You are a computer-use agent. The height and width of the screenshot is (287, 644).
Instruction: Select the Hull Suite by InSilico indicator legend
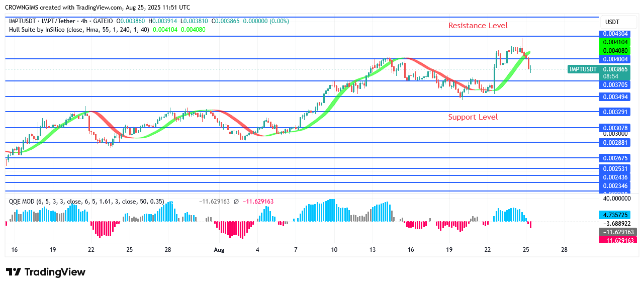79,30
